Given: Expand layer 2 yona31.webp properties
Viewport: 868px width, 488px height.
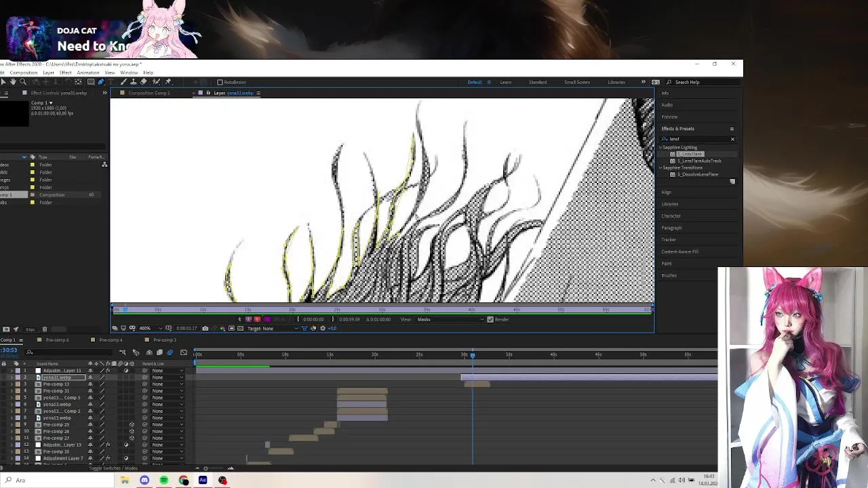Looking at the screenshot, I should pos(12,378).
